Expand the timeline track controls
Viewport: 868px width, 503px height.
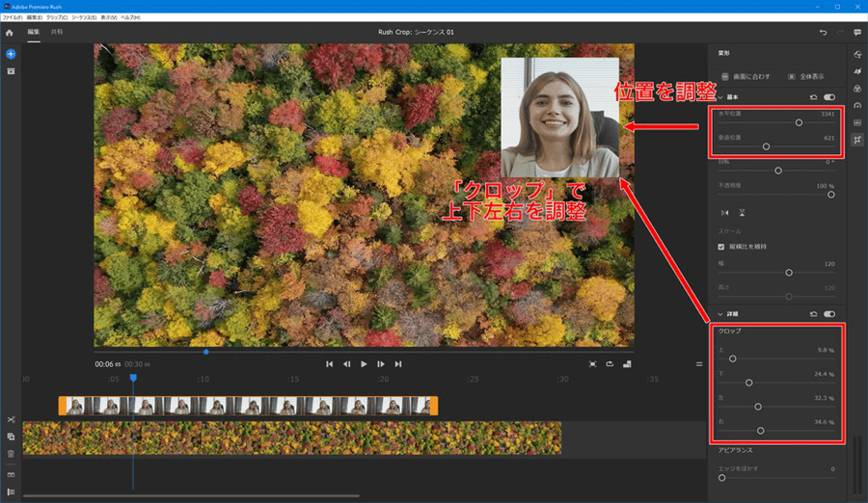click(11, 491)
